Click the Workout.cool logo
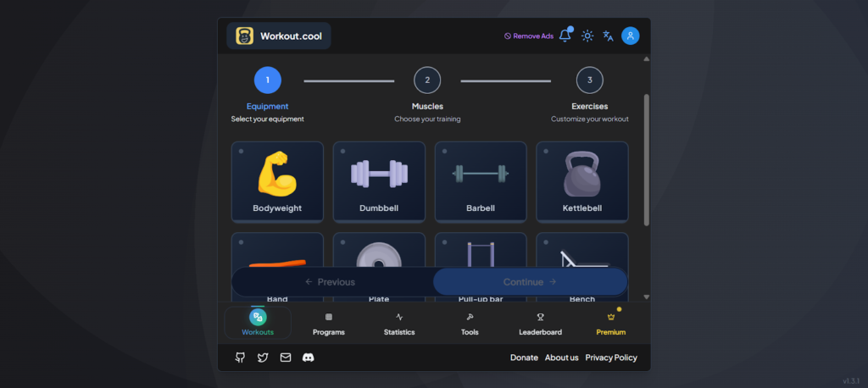 coord(279,36)
